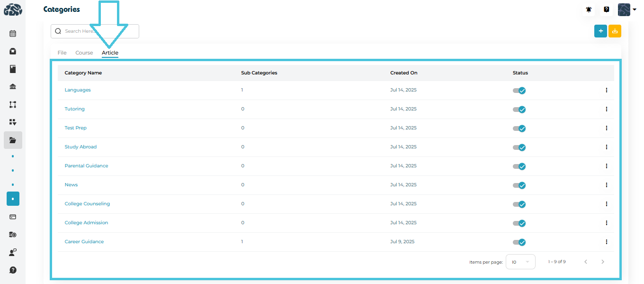
Task: Open the bank building icon in sidebar
Action: point(13,86)
